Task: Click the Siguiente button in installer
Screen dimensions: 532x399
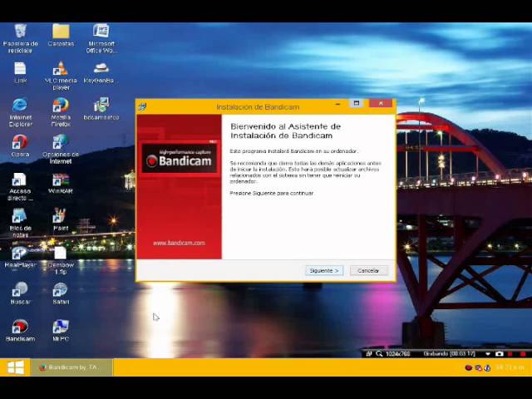Action: tap(324, 270)
